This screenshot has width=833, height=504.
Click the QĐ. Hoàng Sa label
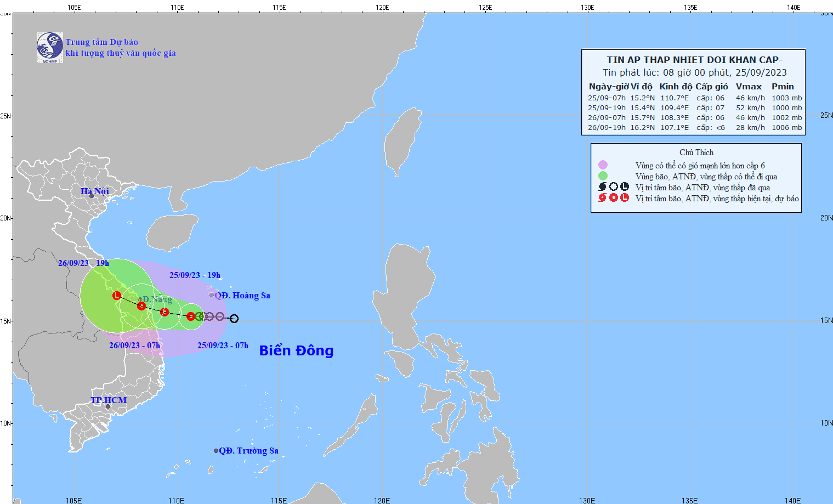click(242, 296)
